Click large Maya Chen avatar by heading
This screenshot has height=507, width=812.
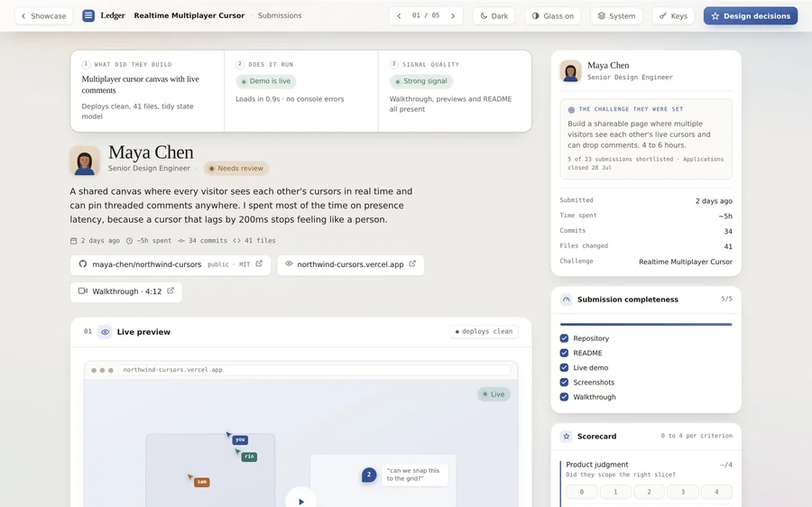click(85, 161)
